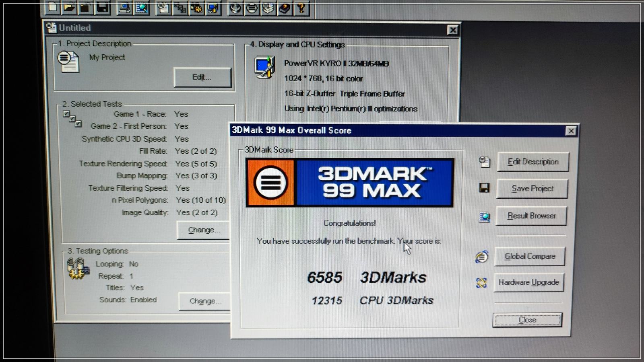Click the Game 2 - First Person row
The height and width of the screenshot is (362, 644).
[139, 126]
